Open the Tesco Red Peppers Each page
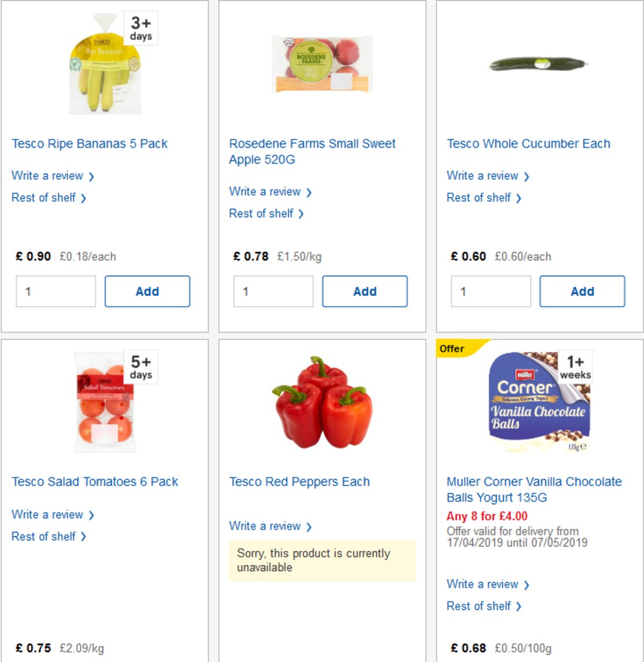 tap(299, 482)
